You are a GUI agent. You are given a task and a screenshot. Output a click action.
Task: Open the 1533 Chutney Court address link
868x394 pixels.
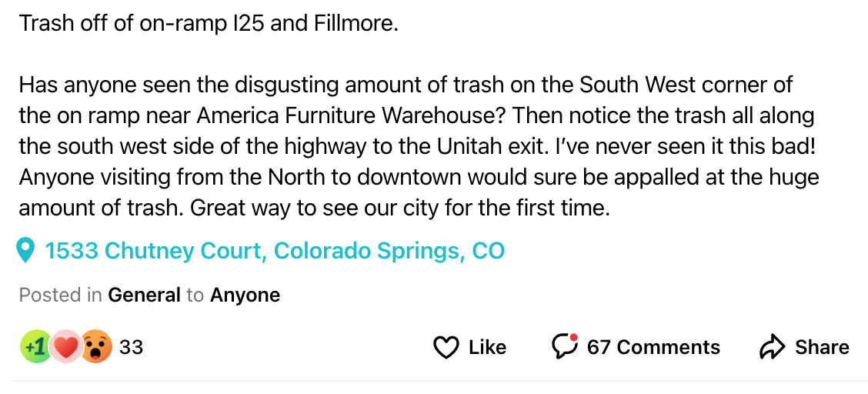[274, 251]
